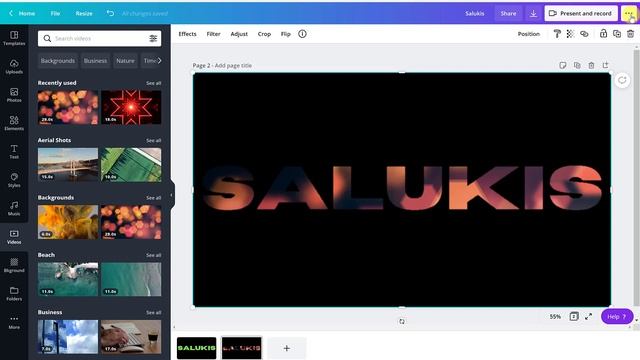Screen dimensions: 640x360
Task: Select the green SALUKIS page one thumbnail
Action: click(x=196, y=348)
